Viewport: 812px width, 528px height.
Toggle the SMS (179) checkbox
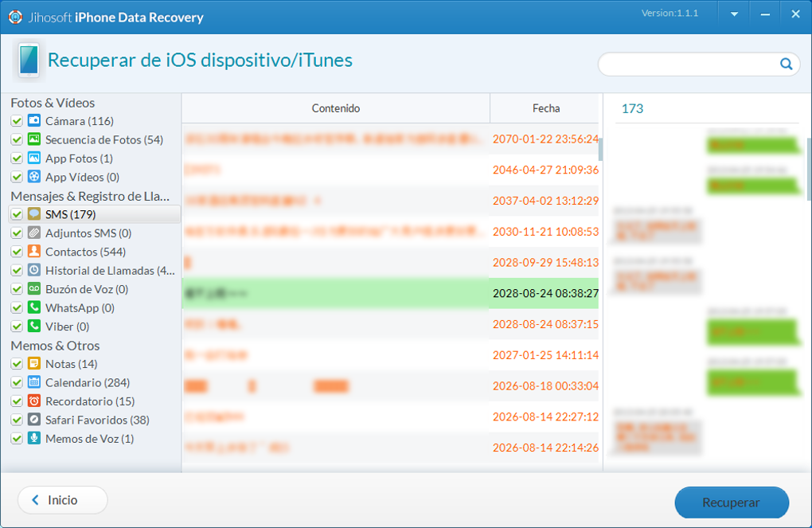point(17,214)
